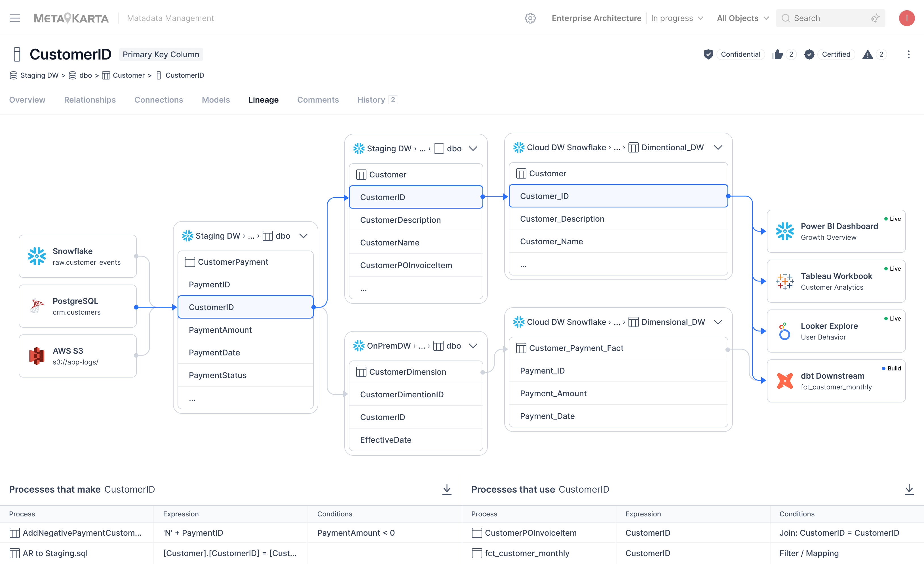Click the Confidential label chip
924x564 pixels.
[741, 54]
